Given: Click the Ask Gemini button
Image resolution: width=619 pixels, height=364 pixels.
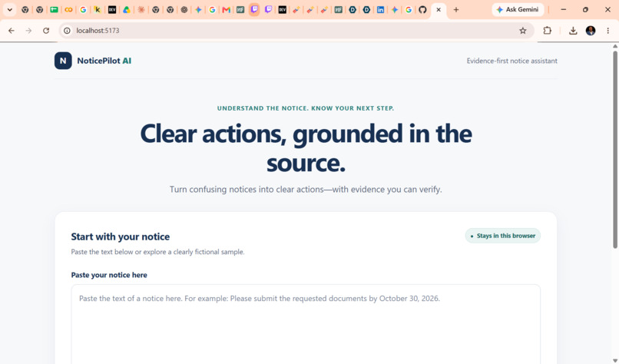Looking at the screenshot, I should [518, 9].
